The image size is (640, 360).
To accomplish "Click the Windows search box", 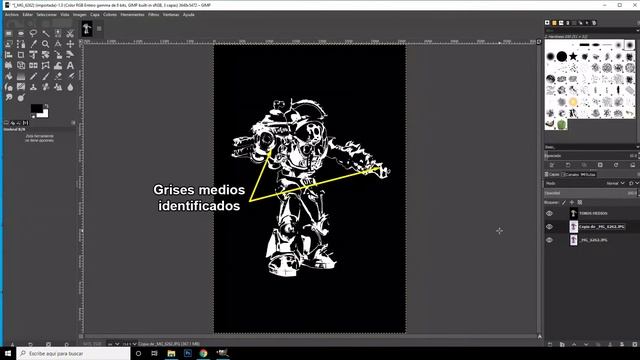I will pyautogui.click(x=73, y=353).
